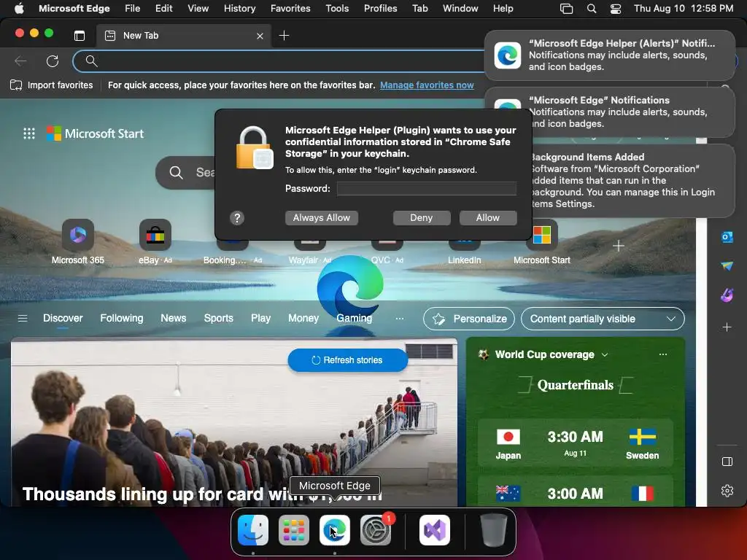
Task: Click the Microsoft Start logo
Action: click(x=96, y=134)
